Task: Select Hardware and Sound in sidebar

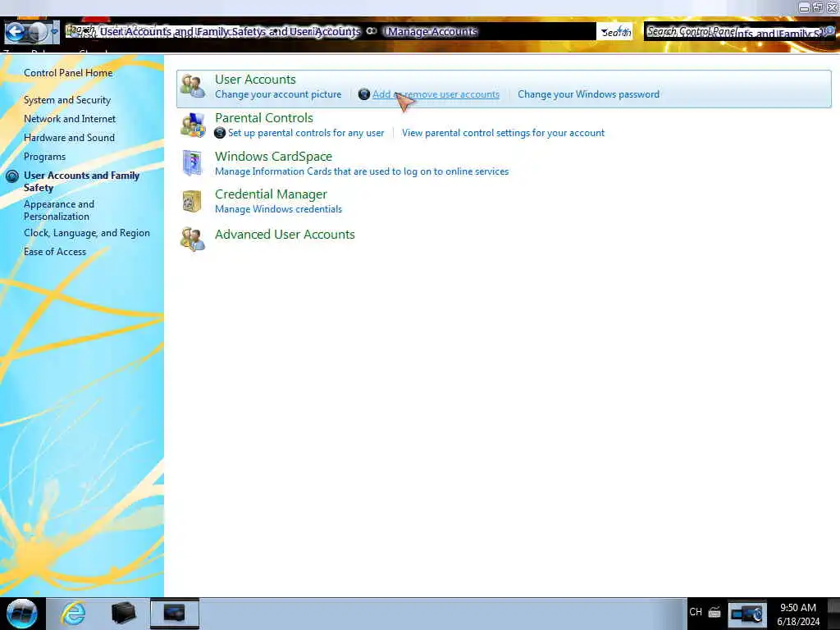Action: (69, 138)
